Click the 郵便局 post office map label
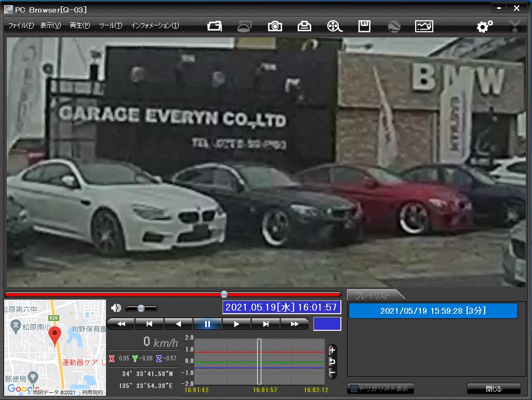 click(x=16, y=379)
